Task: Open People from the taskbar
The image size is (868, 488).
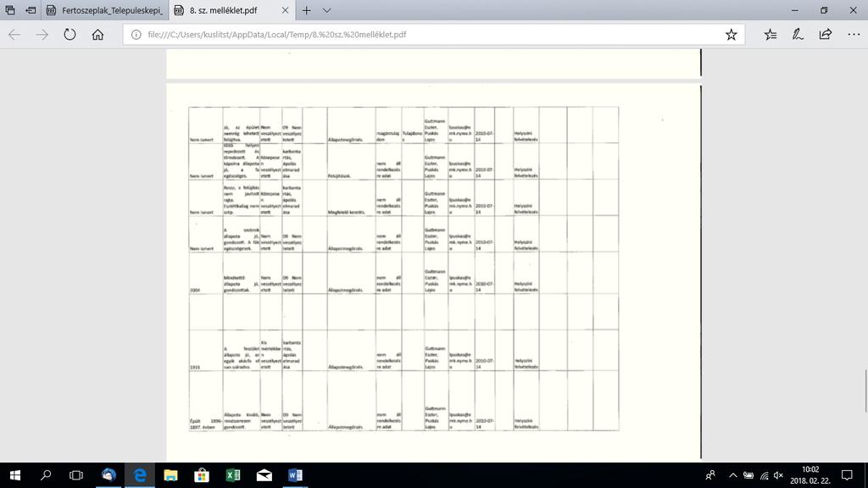Action: point(710,475)
